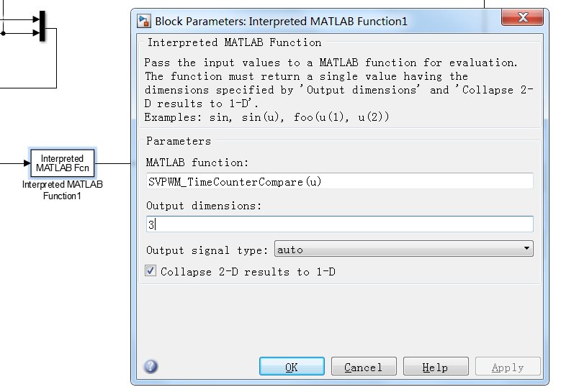Click the Apply button
The height and width of the screenshot is (392, 561).
coord(508,366)
